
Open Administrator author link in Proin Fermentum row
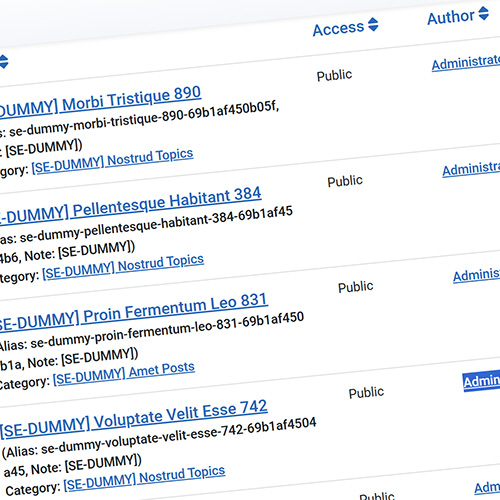477,276
